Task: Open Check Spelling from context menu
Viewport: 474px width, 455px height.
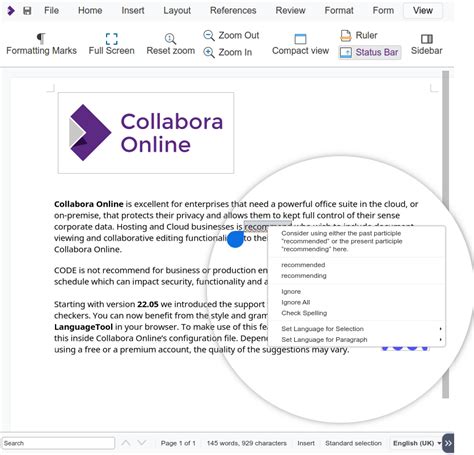Action: [304, 313]
